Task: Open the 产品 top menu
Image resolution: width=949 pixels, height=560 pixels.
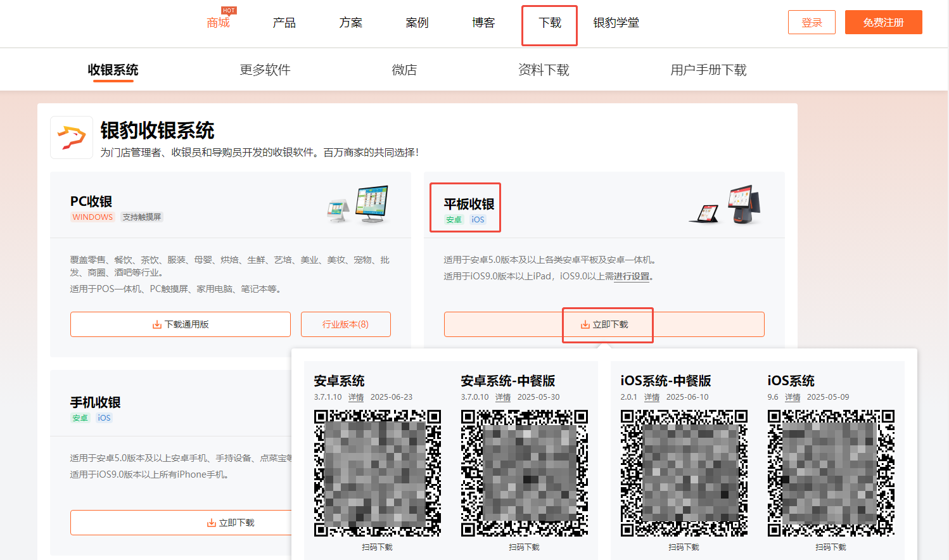Action: 284,23
